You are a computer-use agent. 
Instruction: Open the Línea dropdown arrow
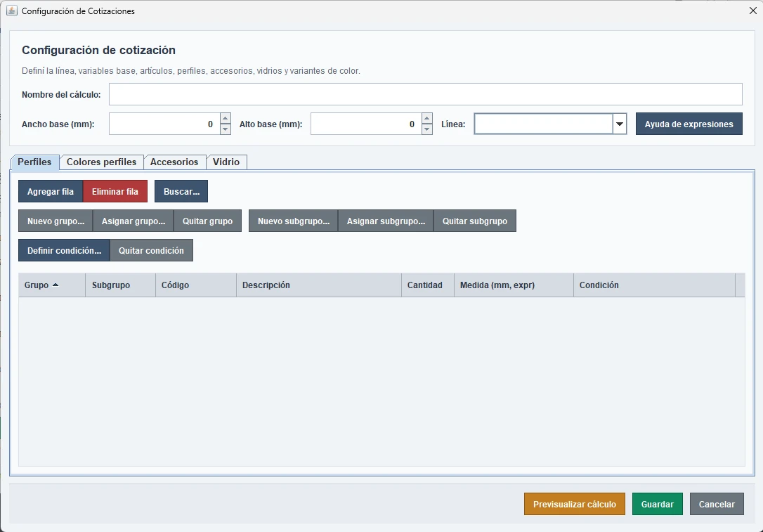pyautogui.click(x=620, y=124)
